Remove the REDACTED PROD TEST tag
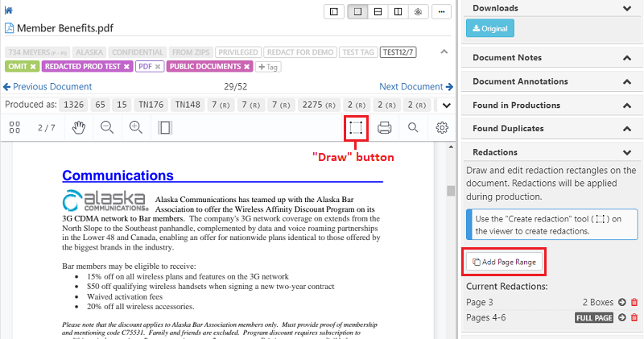Image resolution: width=644 pixels, height=339 pixels. click(126, 67)
